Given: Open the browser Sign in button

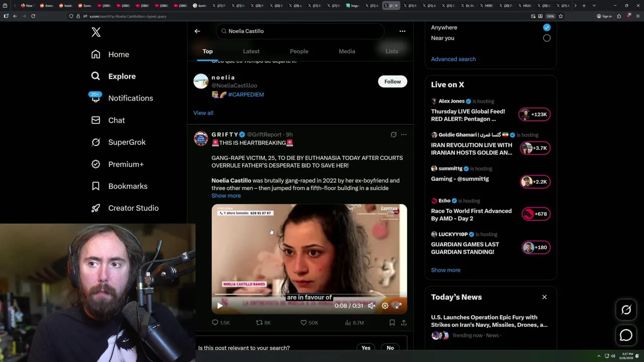Looking at the screenshot, I should click(x=604, y=16).
